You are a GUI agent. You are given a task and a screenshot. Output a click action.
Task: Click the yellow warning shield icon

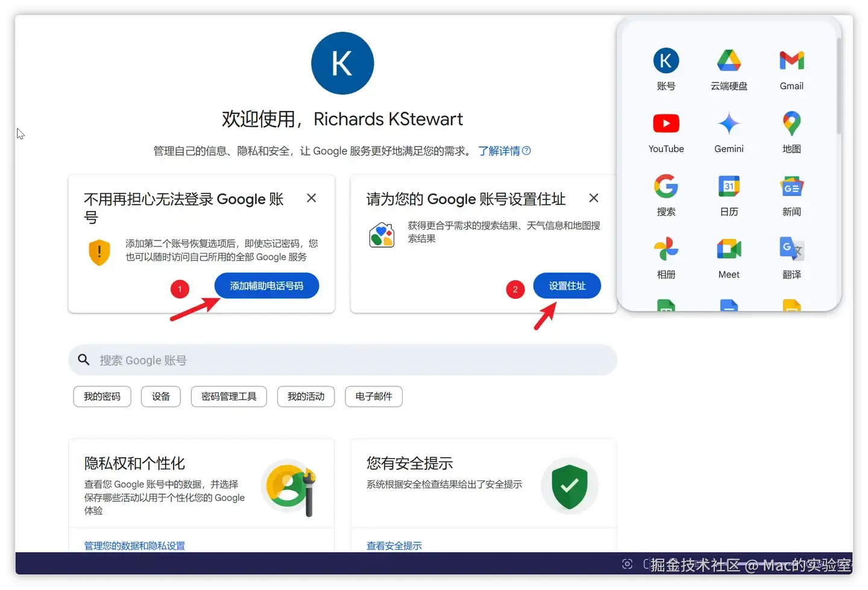99,253
